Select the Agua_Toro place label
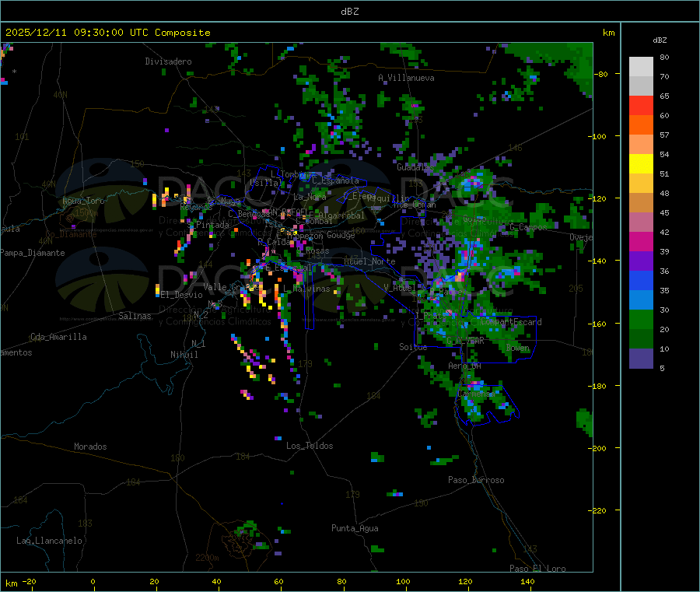This screenshot has width=700, height=592. tap(83, 201)
